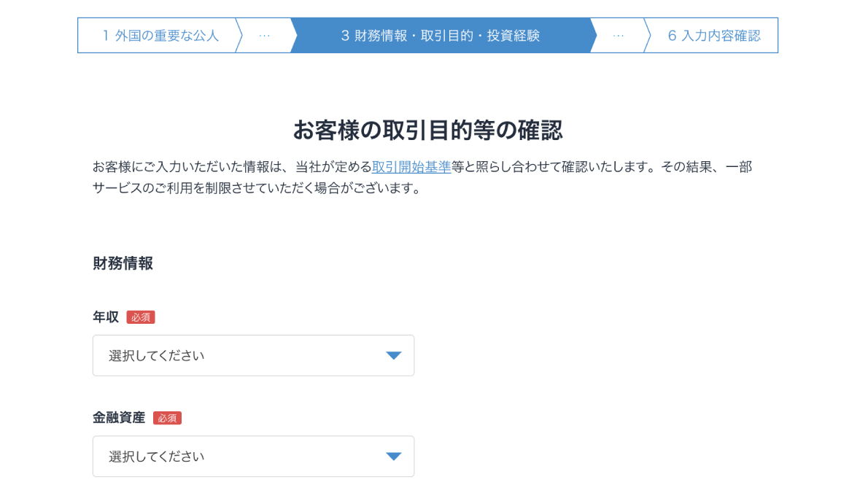Click the 必須 badge beside 金融資産
Screen dimensions: 868x493
coord(167,418)
